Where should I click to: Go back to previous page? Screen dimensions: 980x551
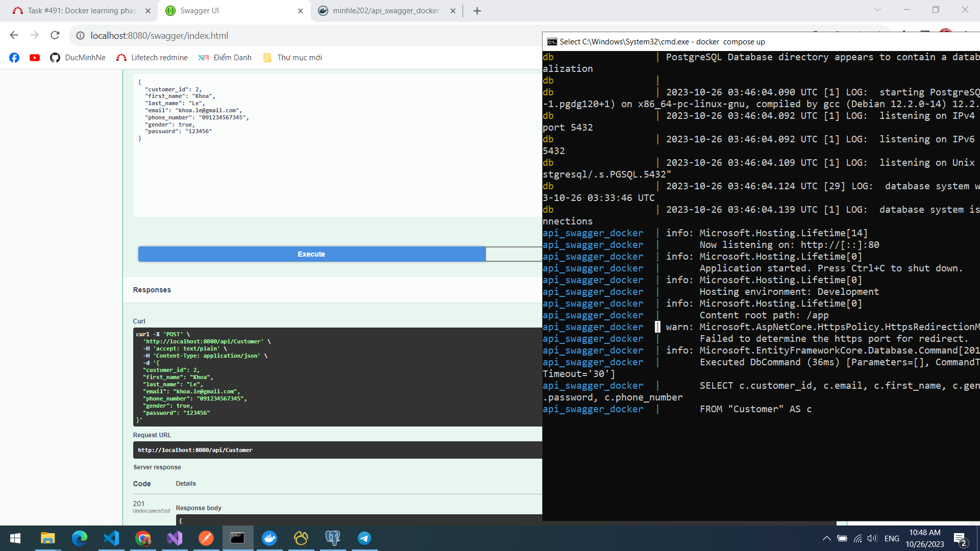point(14,35)
